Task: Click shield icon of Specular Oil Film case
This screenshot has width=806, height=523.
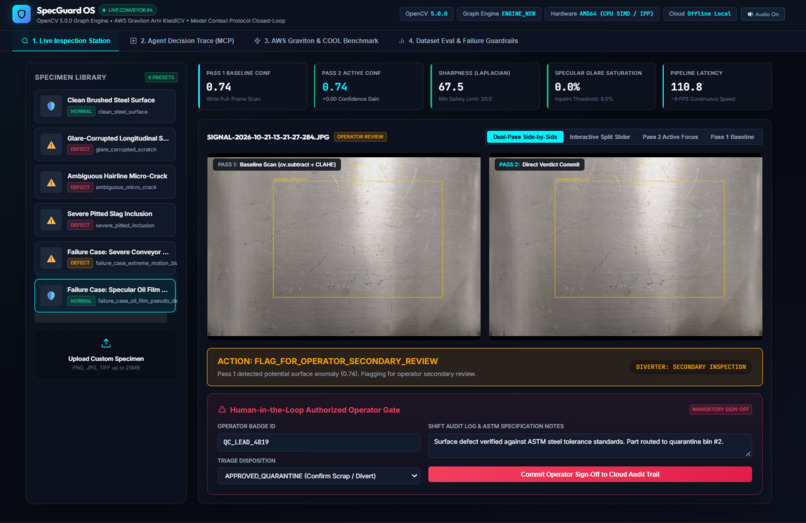Action: [51, 296]
